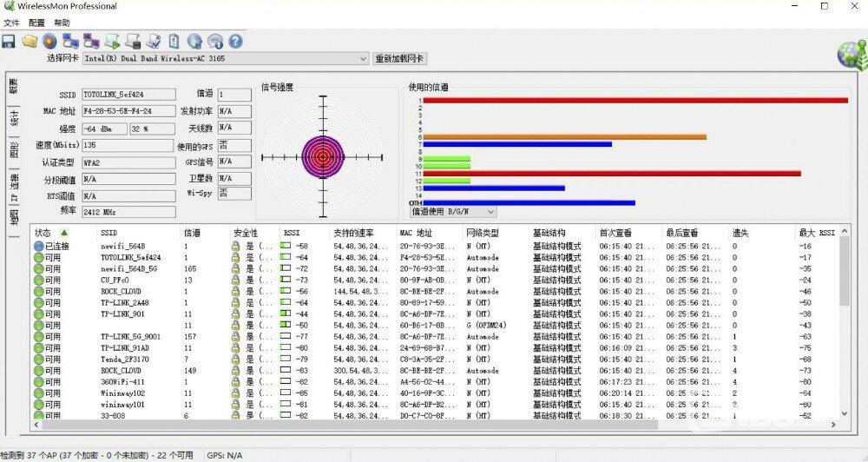Screen dimensions: 868x462
Task: Click the status bar AP count text
Action: point(97,455)
